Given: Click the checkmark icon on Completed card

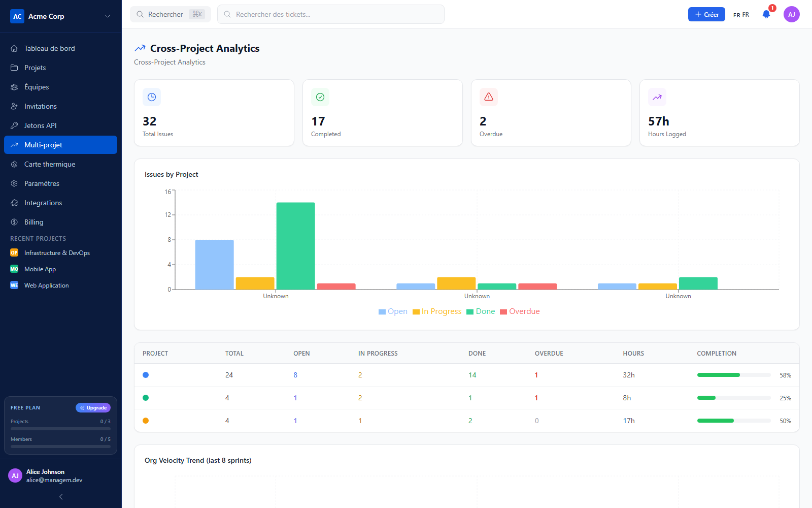Looking at the screenshot, I should (320, 97).
